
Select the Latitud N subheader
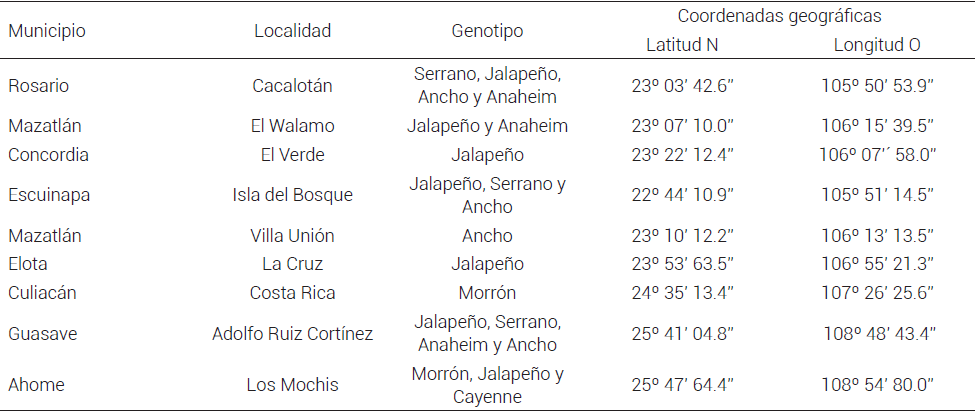682,45
